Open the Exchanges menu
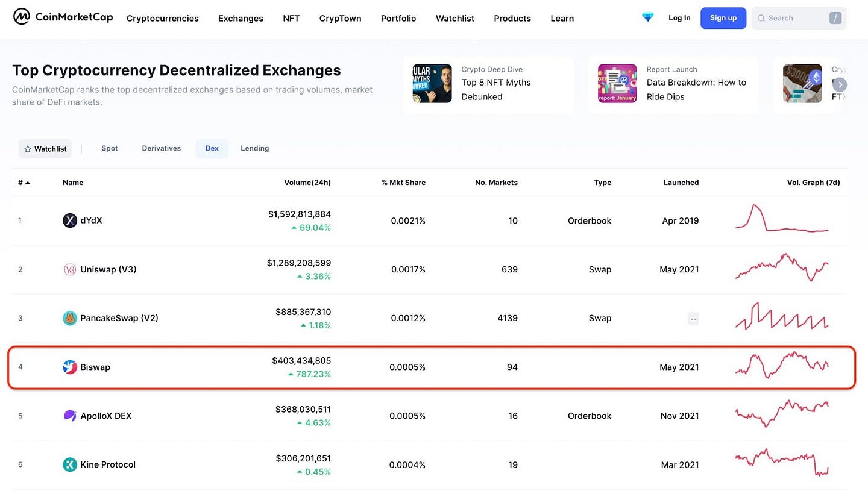The width and height of the screenshot is (868, 491). 241,18
